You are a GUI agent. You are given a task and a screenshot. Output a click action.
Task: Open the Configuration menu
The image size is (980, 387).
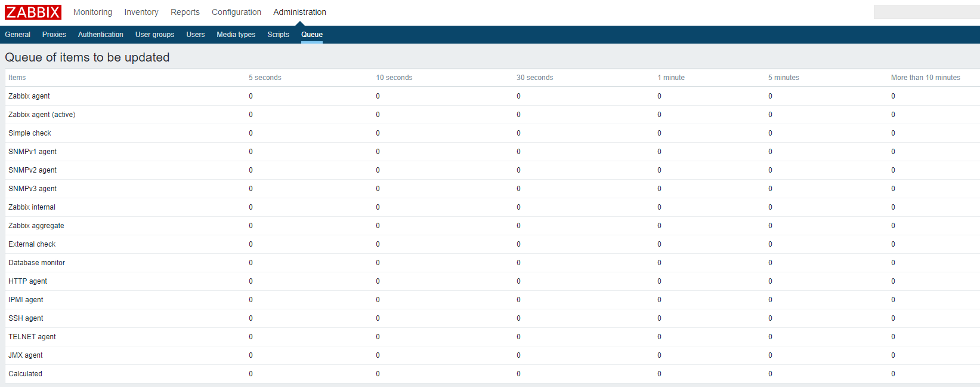point(236,12)
